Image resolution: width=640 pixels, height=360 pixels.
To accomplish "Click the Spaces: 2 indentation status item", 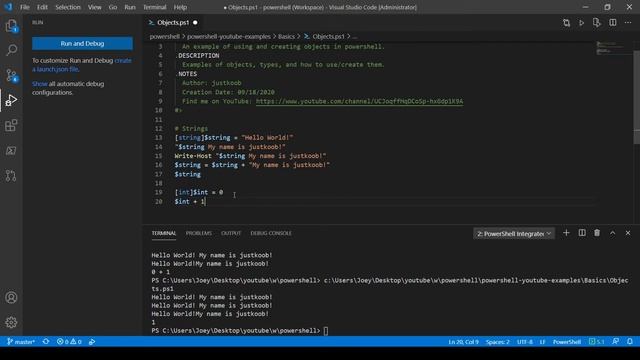I will click(498, 342).
